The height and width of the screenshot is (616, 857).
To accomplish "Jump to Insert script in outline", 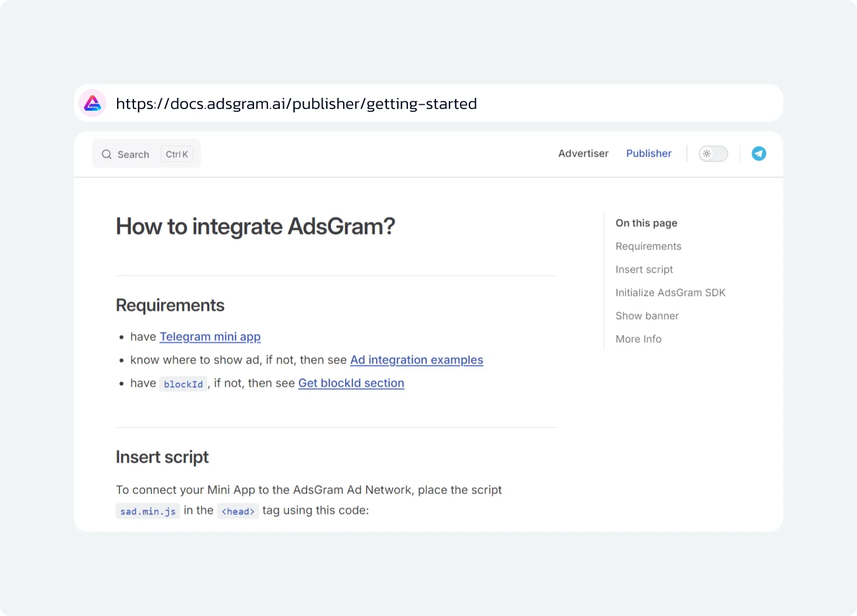I will click(x=644, y=269).
